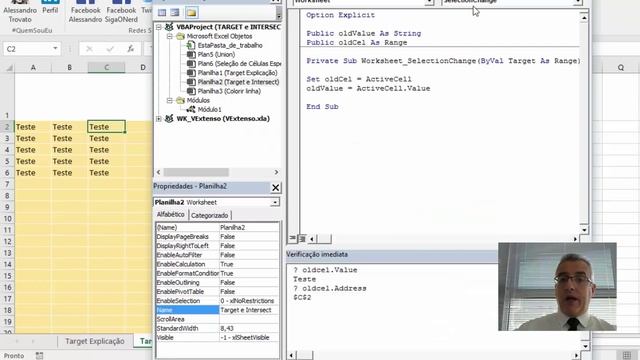Select Plan6 (Seleção de Células) object
The width and height of the screenshot is (640, 360).
click(x=239, y=64)
